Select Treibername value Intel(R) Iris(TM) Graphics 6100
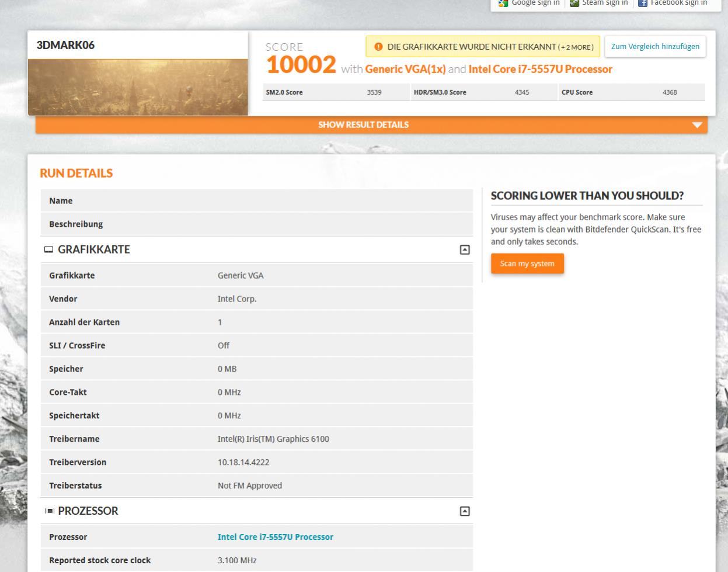Screen dimensions: 728x572 (x=273, y=439)
